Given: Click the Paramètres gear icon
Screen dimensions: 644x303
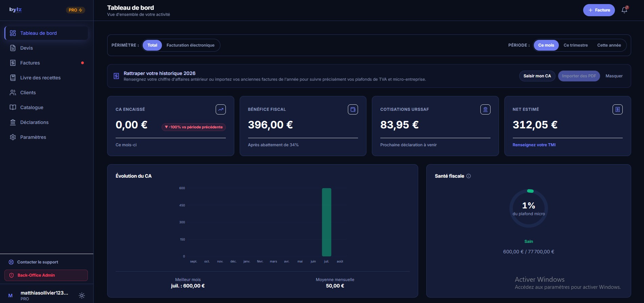Looking at the screenshot, I should [13, 137].
